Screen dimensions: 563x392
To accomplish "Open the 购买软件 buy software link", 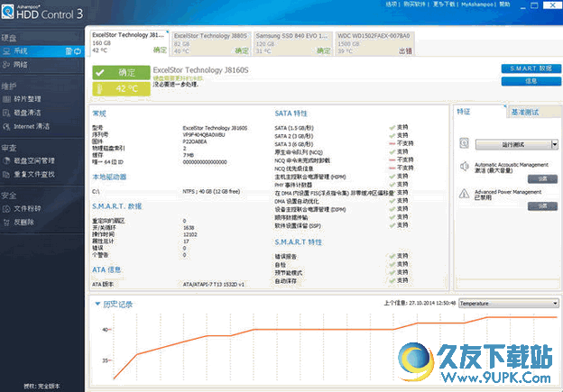I will 414,5.
